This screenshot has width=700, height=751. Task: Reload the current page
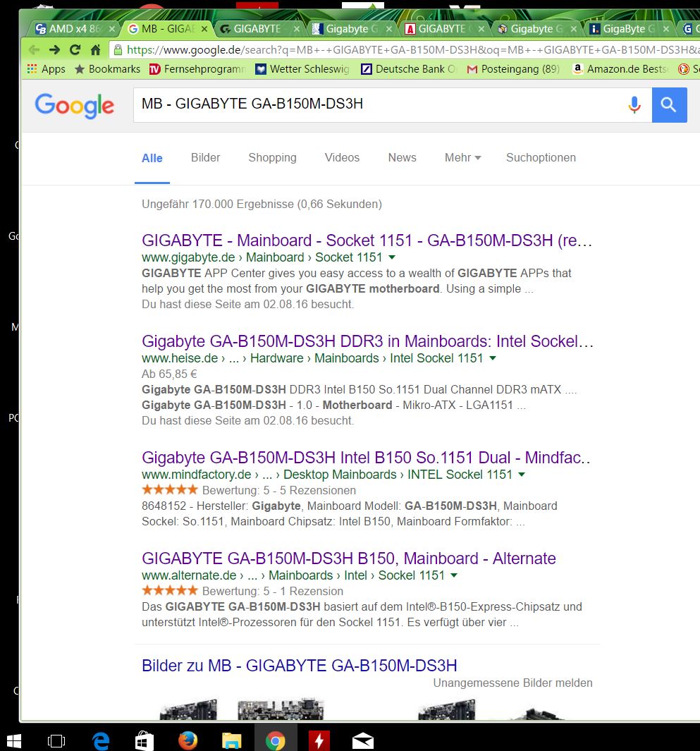(x=75, y=49)
